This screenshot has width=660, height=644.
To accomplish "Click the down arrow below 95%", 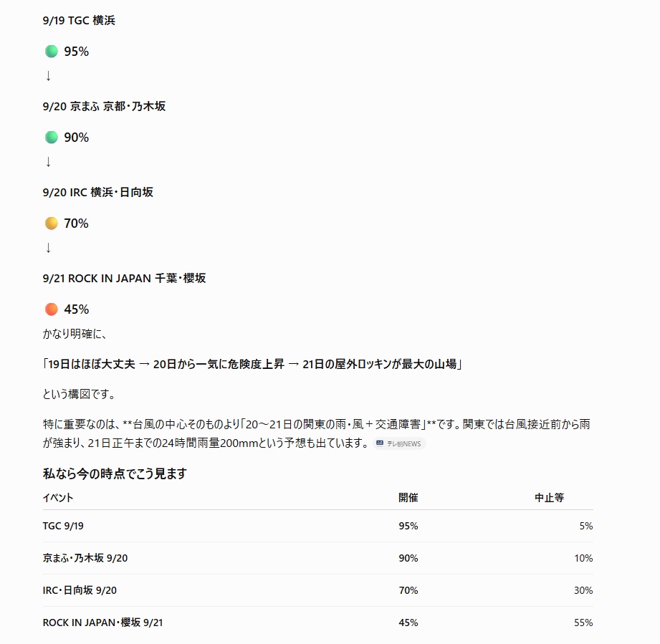I will (x=49, y=76).
